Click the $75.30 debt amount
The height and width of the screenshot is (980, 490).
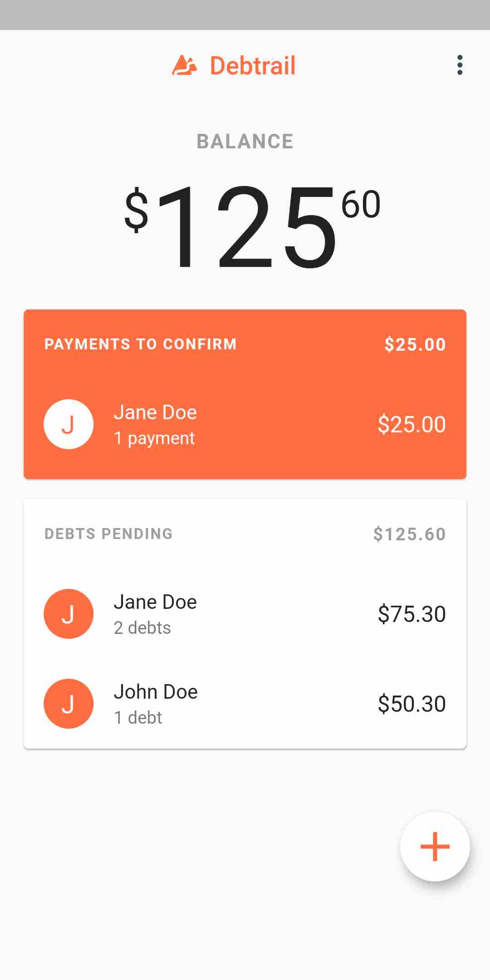tap(412, 614)
